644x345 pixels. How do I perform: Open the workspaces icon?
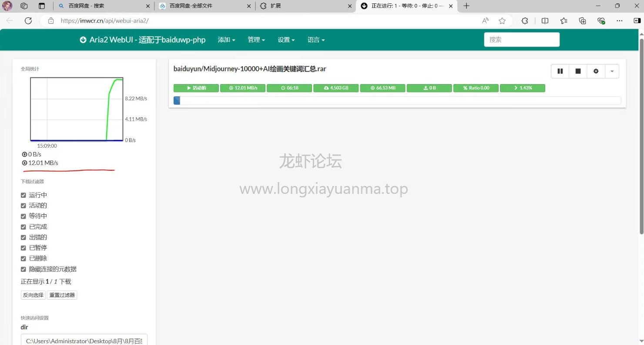(24, 6)
